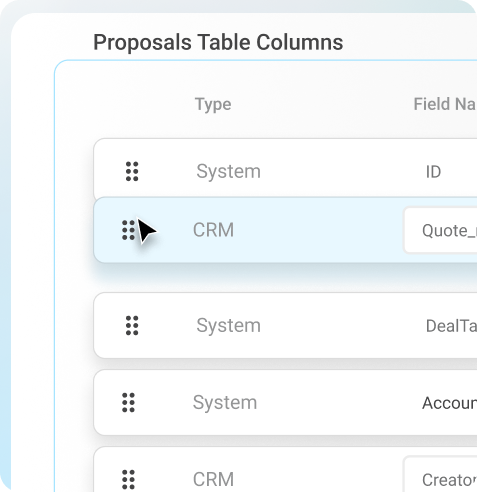
Task: Select the System label in the Accoun row
Action: coord(225,403)
